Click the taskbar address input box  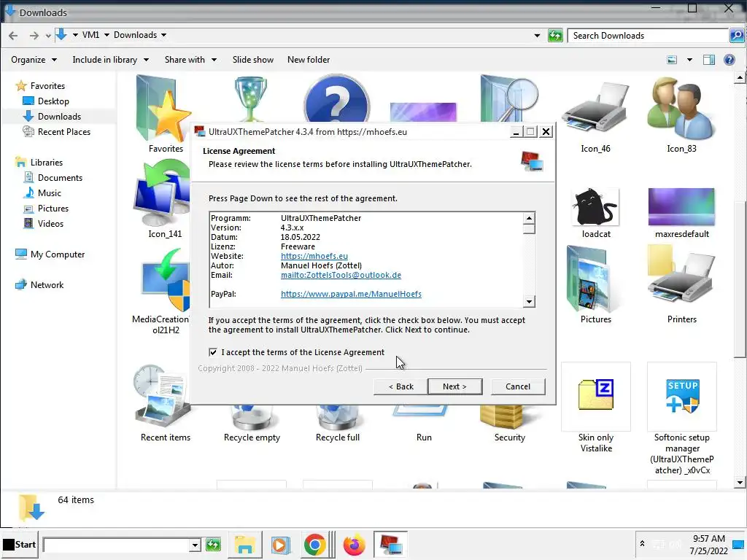117,545
